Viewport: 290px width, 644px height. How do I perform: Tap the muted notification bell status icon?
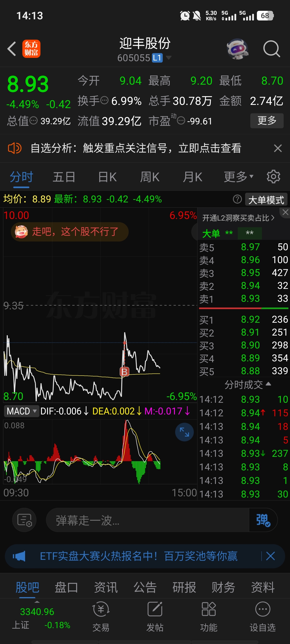click(197, 16)
